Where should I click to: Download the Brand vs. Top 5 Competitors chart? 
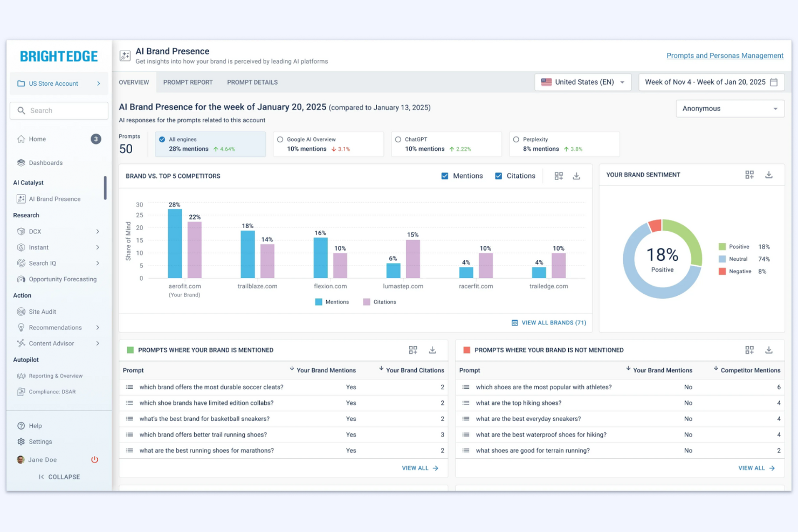576,175
